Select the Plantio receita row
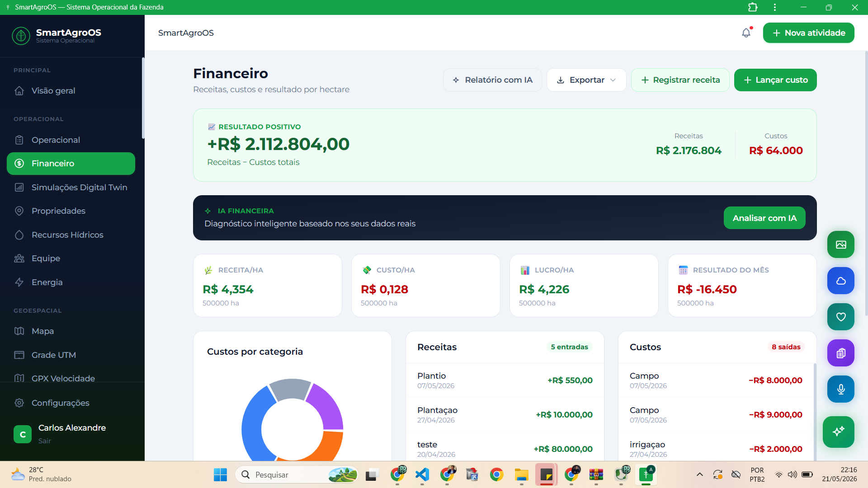The image size is (868, 488). [x=505, y=380]
